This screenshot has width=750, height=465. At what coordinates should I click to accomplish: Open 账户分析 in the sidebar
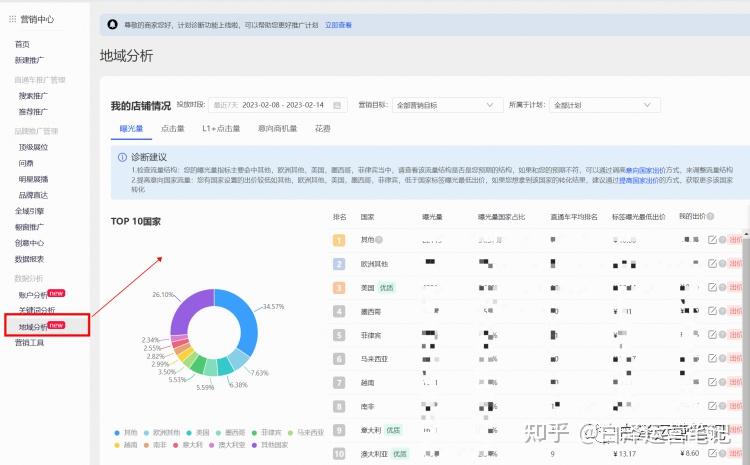(x=33, y=295)
